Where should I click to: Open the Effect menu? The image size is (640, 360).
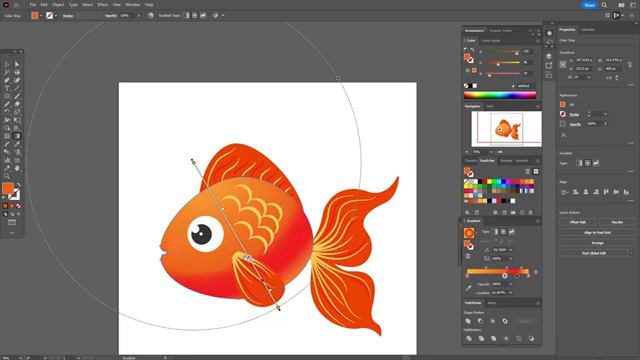click(103, 5)
